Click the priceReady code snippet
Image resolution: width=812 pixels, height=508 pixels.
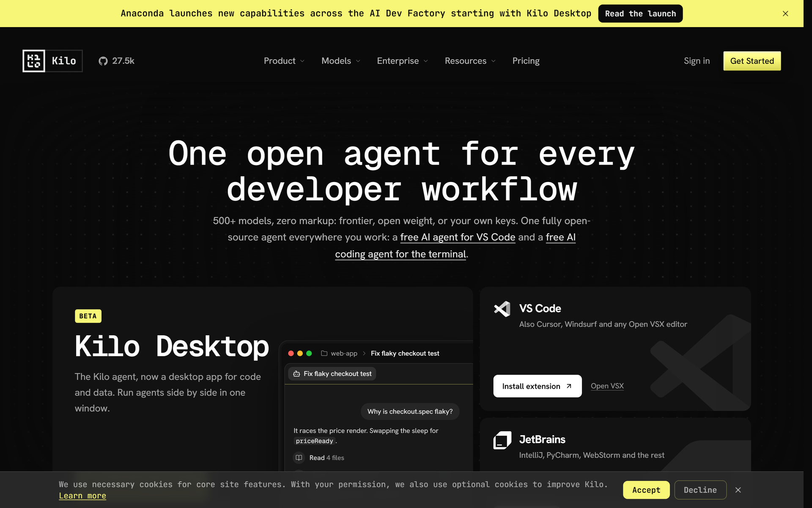pyautogui.click(x=314, y=441)
